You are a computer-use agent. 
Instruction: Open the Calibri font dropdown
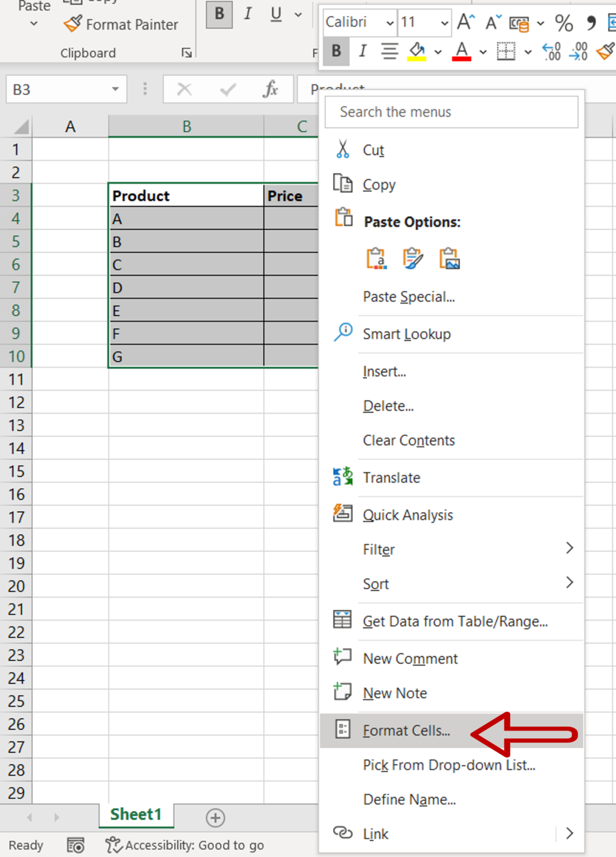(x=391, y=23)
